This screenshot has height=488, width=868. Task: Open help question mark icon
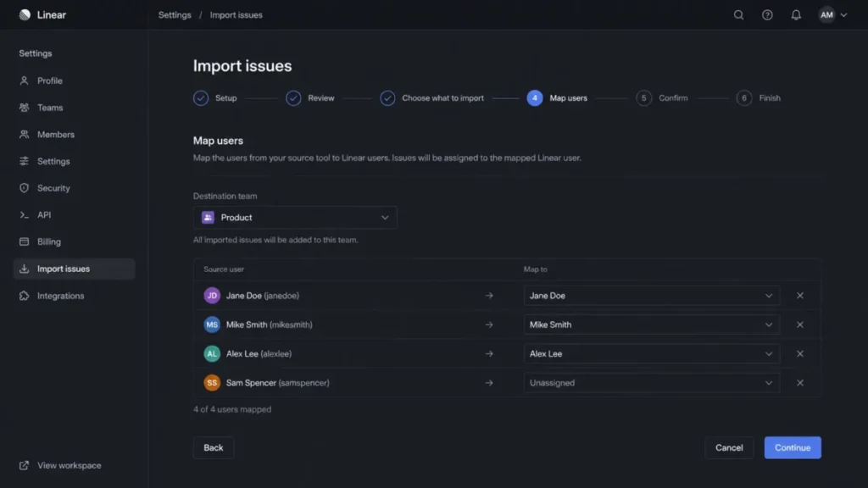pos(767,15)
